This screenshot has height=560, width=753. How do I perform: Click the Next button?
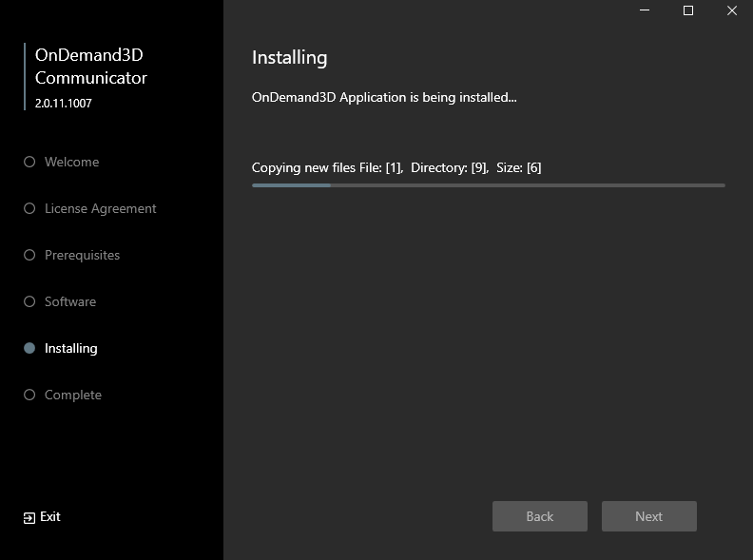[x=648, y=516]
